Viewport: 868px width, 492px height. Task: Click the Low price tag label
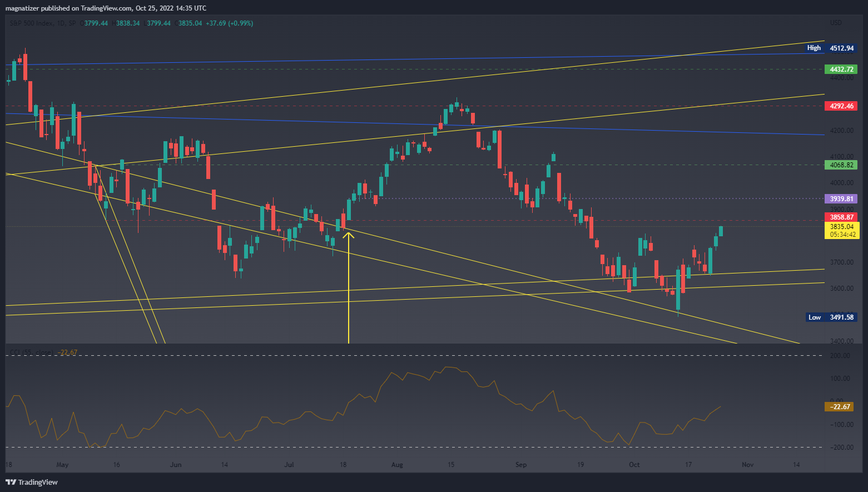814,317
